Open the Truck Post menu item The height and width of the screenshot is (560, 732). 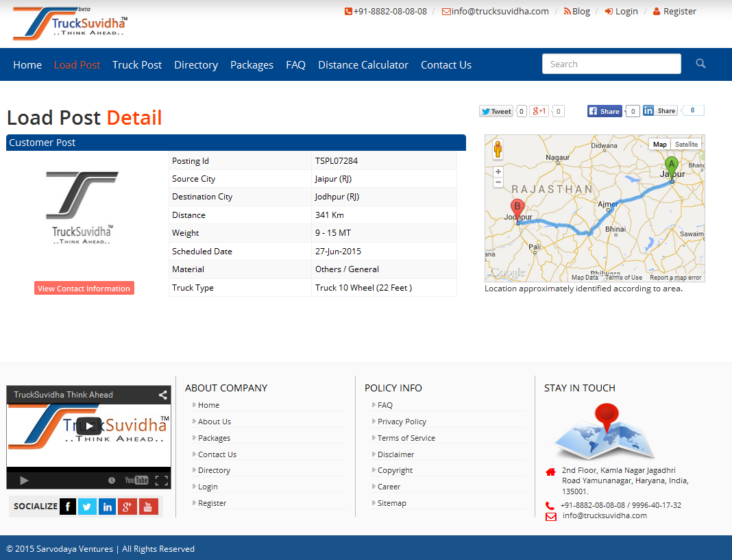tap(137, 65)
